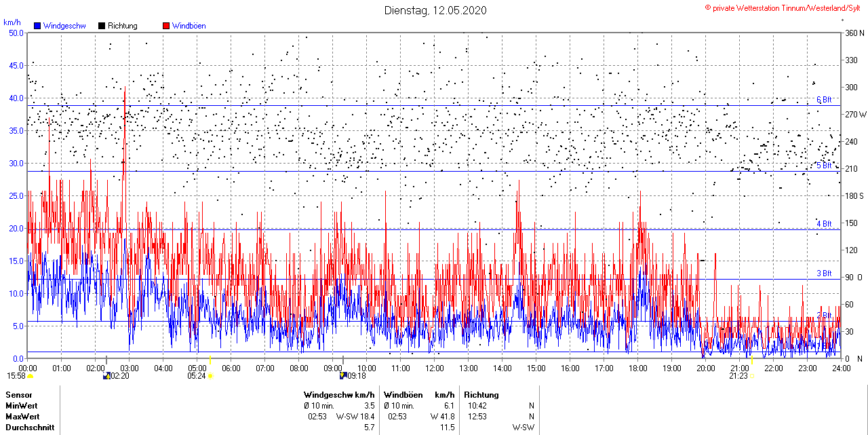Click the 15:58 time text below the axis
This screenshot has height=435, width=868.
pos(16,376)
